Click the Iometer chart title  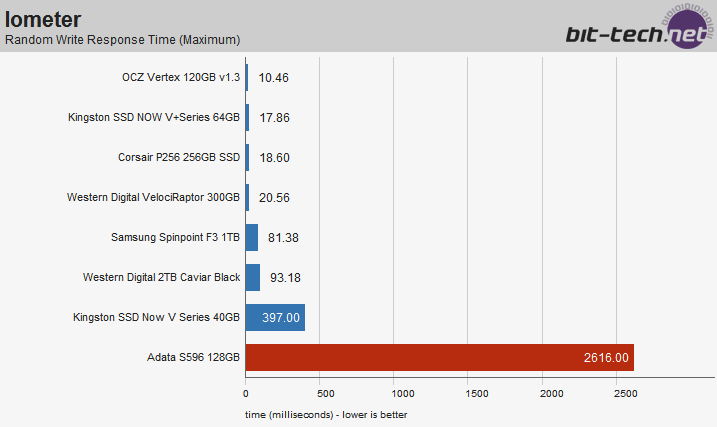[x=43, y=20]
